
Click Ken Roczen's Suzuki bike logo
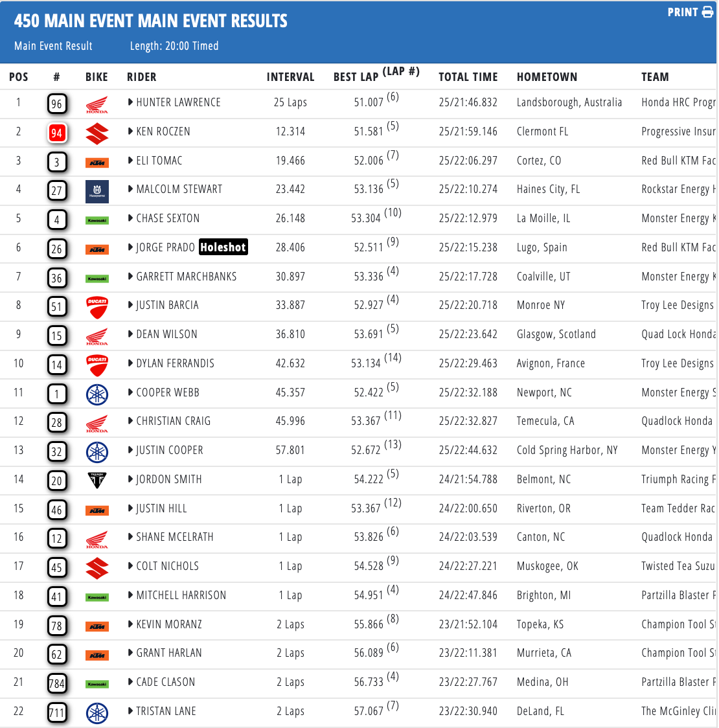click(x=97, y=133)
